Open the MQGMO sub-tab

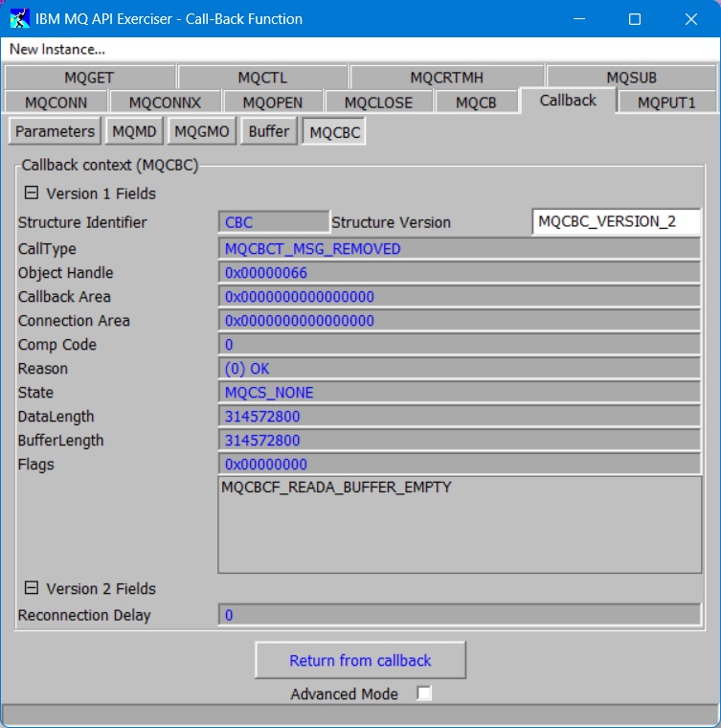pos(202,131)
